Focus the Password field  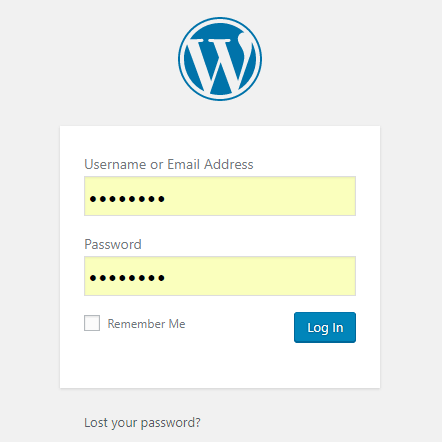point(220,276)
